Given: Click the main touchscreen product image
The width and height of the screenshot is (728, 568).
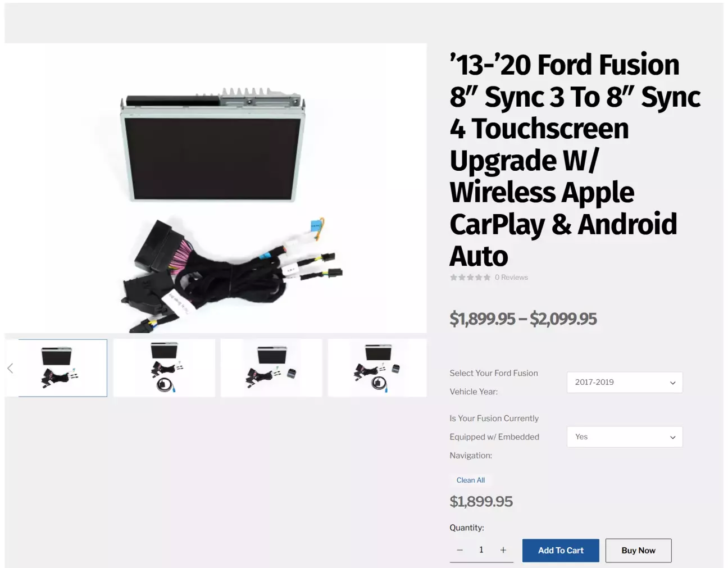Looking at the screenshot, I should 216,188.
